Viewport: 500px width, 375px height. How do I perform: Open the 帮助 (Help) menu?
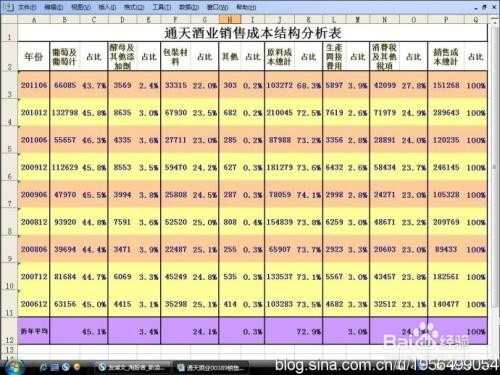click(x=246, y=7)
